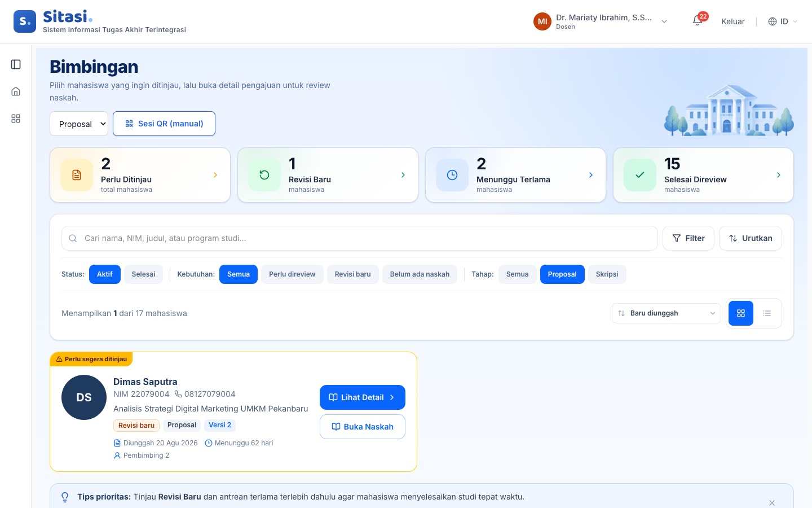The image size is (812, 508).
Task: Expand the user profile dropdown arrow
Action: pos(664,21)
